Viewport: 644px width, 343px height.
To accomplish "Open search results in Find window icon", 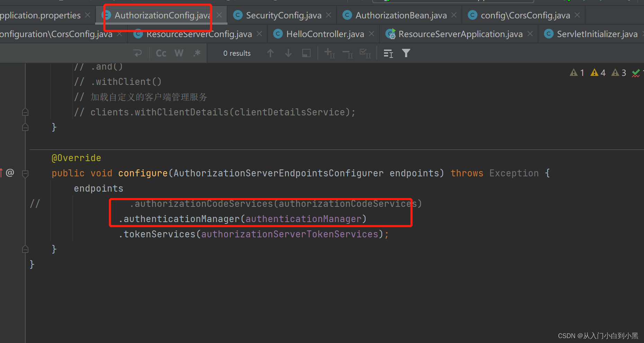I will (388, 53).
